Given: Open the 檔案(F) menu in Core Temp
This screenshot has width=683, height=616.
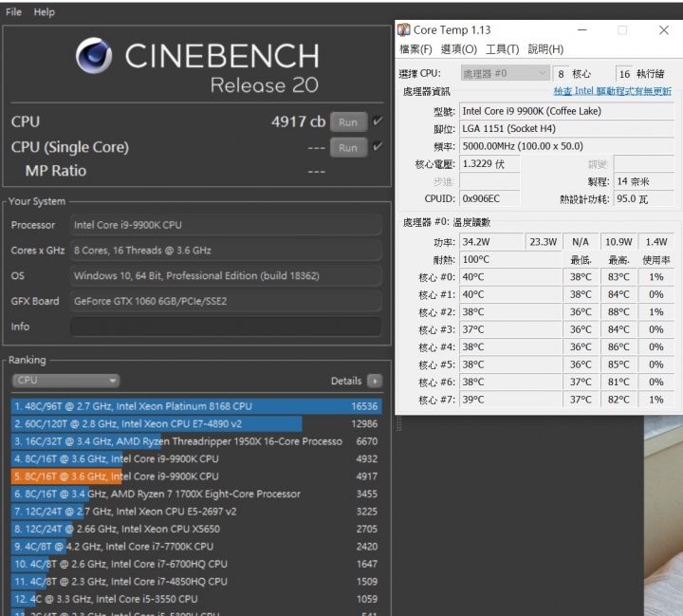Looking at the screenshot, I should (415, 49).
